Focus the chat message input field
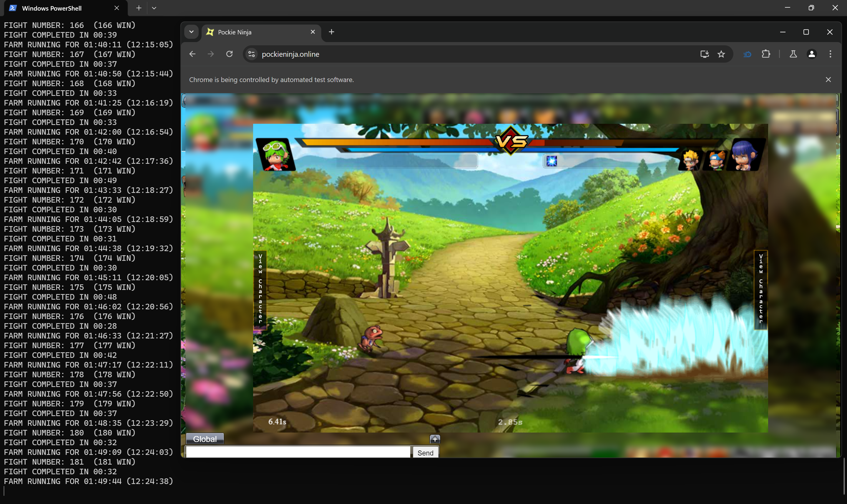Image resolution: width=847 pixels, height=504 pixels. [x=298, y=452]
